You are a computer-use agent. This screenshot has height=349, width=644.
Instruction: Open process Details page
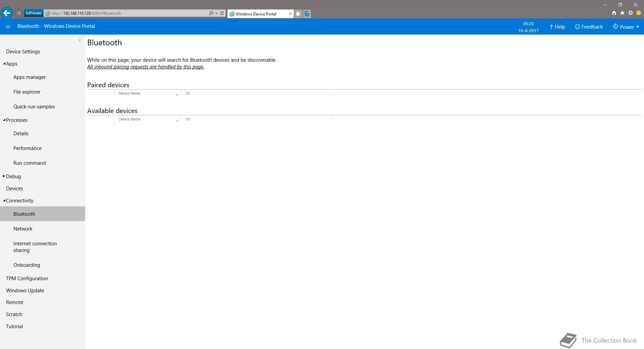click(x=21, y=134)
